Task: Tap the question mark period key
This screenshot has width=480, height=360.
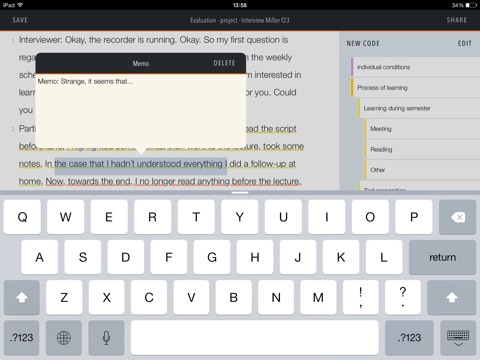Action: (403, 297)
